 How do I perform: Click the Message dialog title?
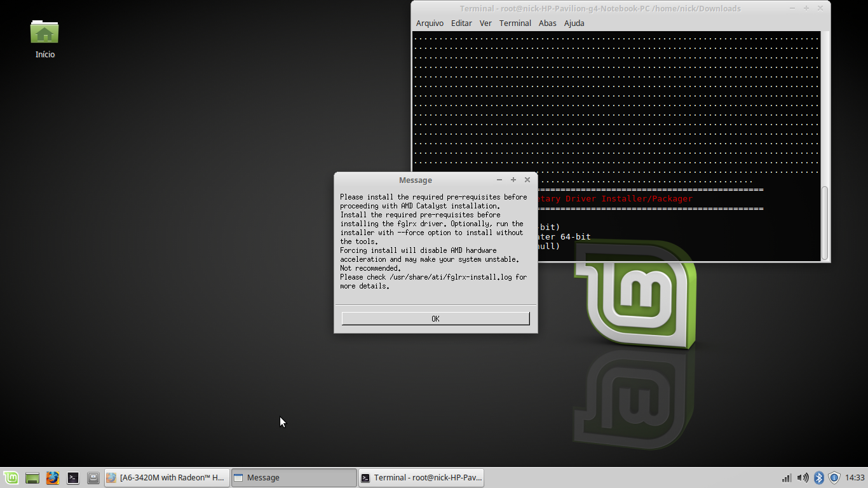tap(415, 180)
